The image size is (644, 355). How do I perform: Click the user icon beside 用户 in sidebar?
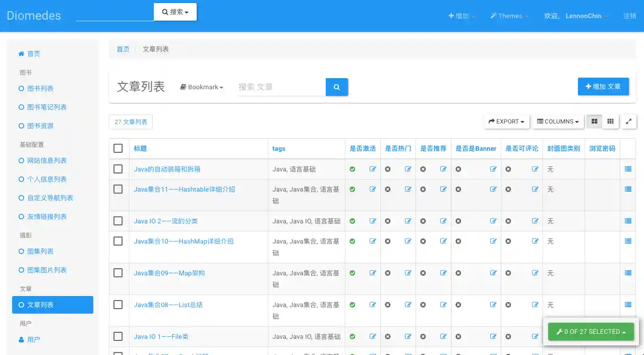[x=21, y=339]
